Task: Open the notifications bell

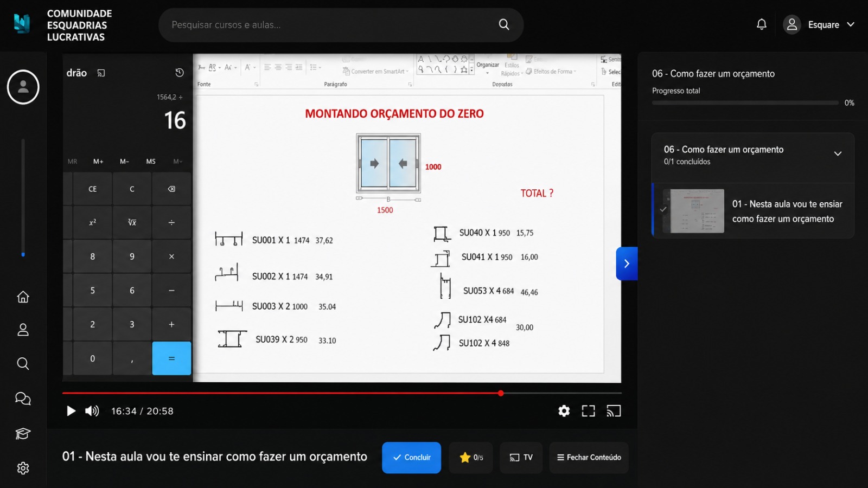Action: coord(762,24)
